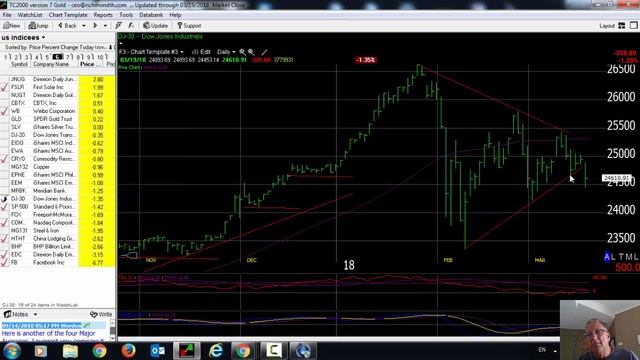640x360 pixels.
Task: Switch to watchlist tab 3
Action: pos(27,57)
